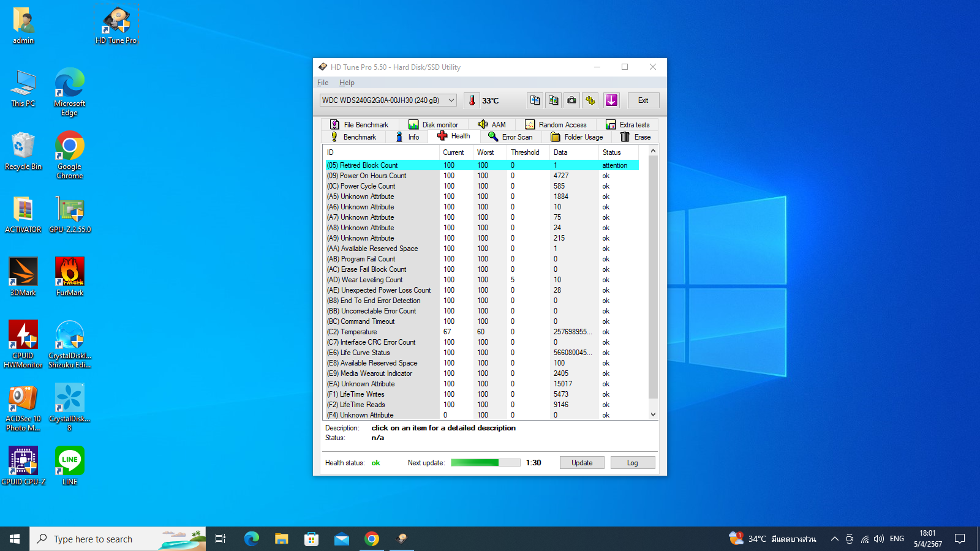Viewport: 980px width, 551px height.
Task: Click the scroll down arrow in SMART list
Action: (x=653, y=414)
